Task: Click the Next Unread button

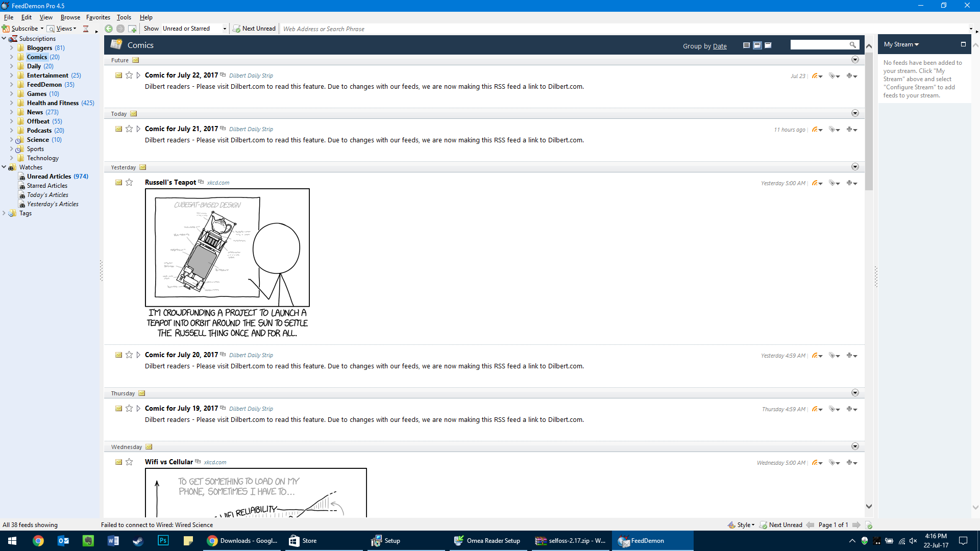Action: (x=254, y=29)
